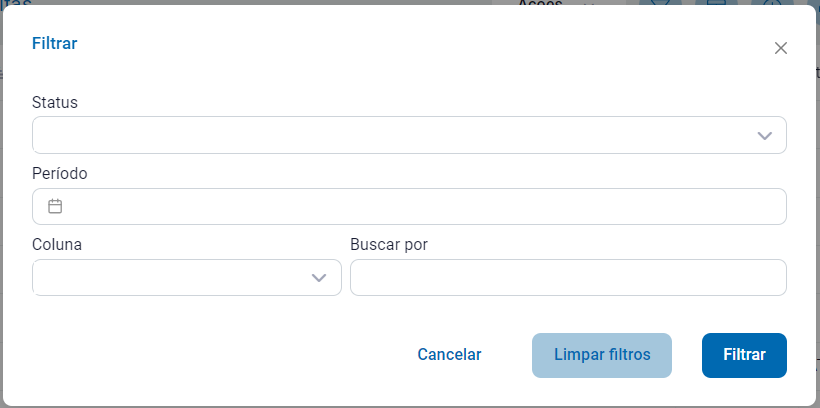Click the Período field label

coord(60,173)
